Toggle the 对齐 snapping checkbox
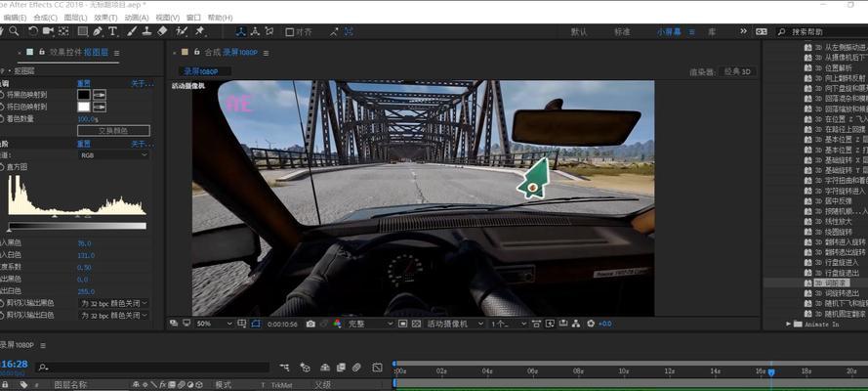The width and height of the screenshot is (868, 391). click(x=290, y=32)
